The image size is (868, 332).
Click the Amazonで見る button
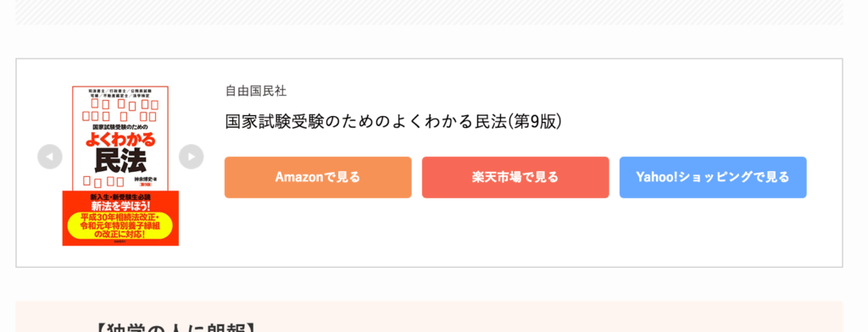[x=318, y=177]
